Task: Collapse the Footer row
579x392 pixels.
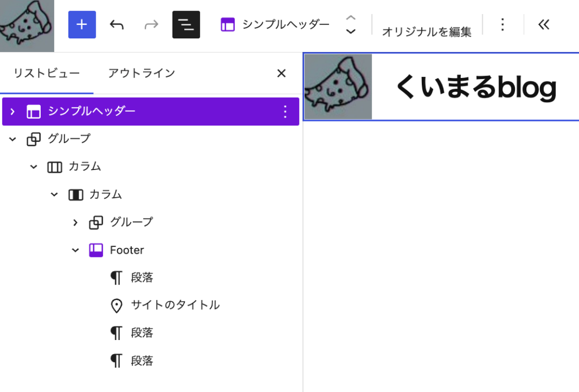Action: (x=75, y=250)
